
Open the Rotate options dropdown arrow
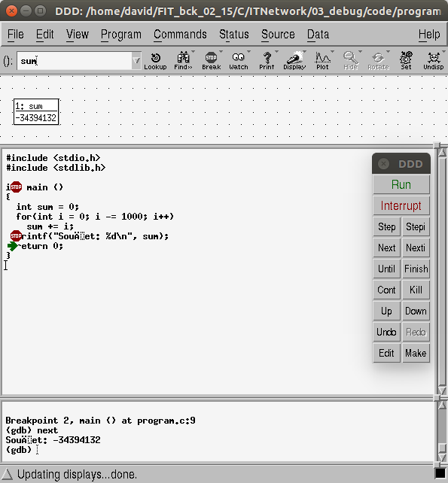389,51
